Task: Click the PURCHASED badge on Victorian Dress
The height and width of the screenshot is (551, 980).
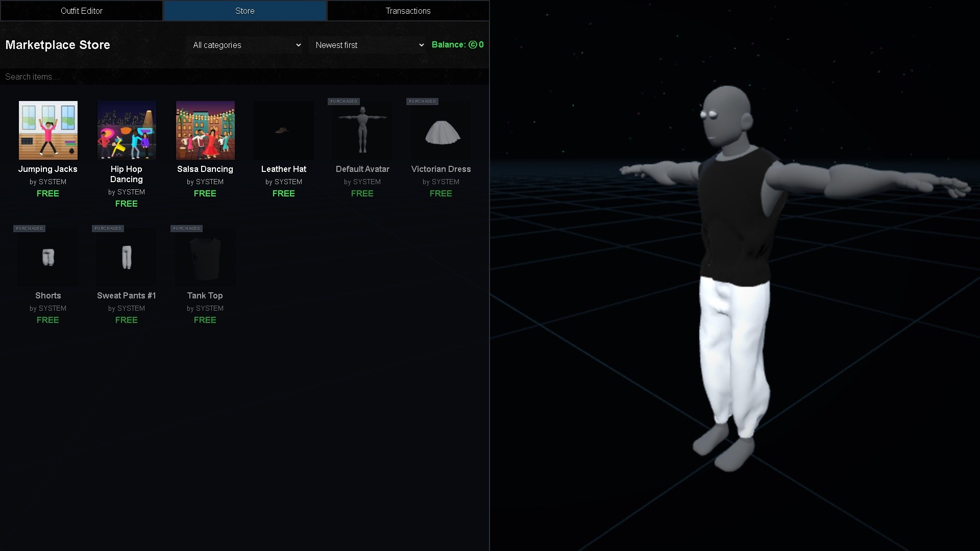Action: [x=422, y=102]
